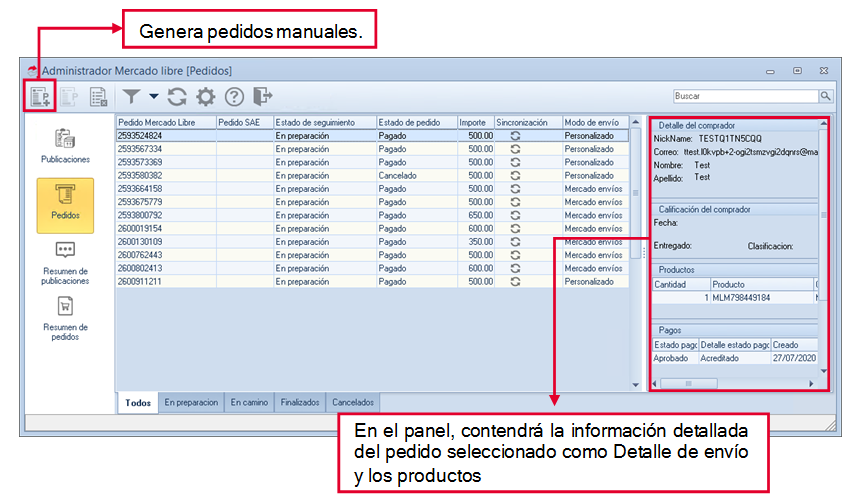Click the magnifier search button
Screen dimensions: 859x498
pos(826,96)
